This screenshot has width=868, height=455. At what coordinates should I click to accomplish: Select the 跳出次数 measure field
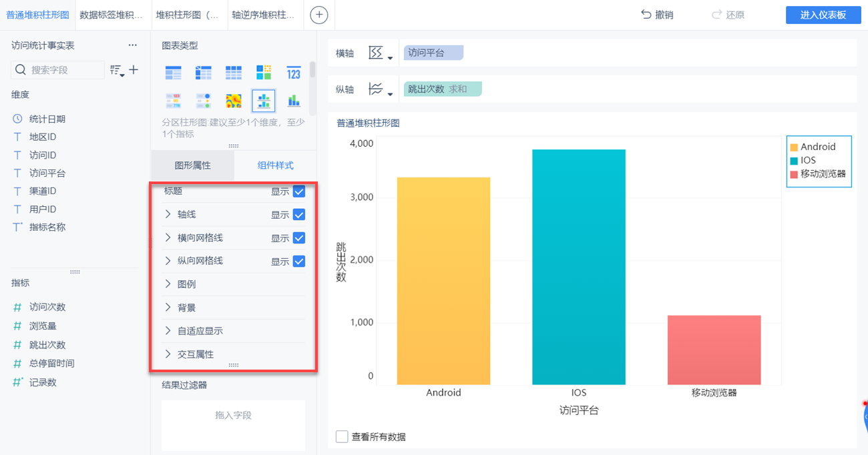click(x=47, y=345)
